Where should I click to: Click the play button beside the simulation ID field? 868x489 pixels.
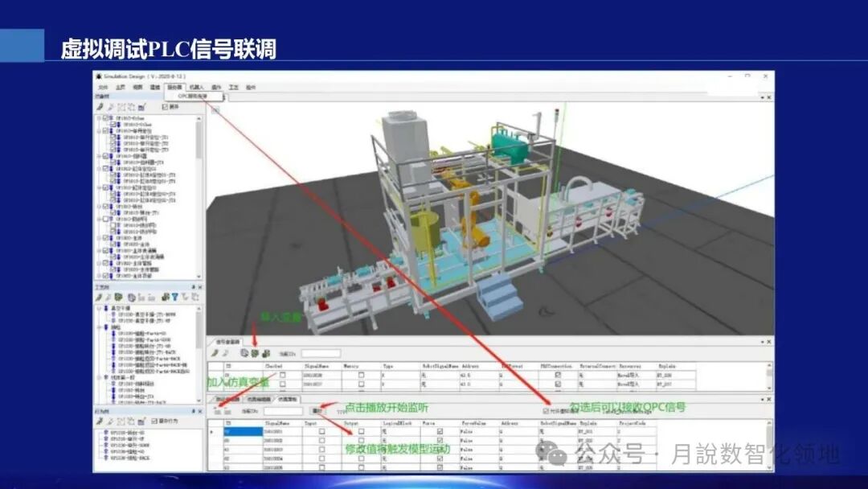317,411
